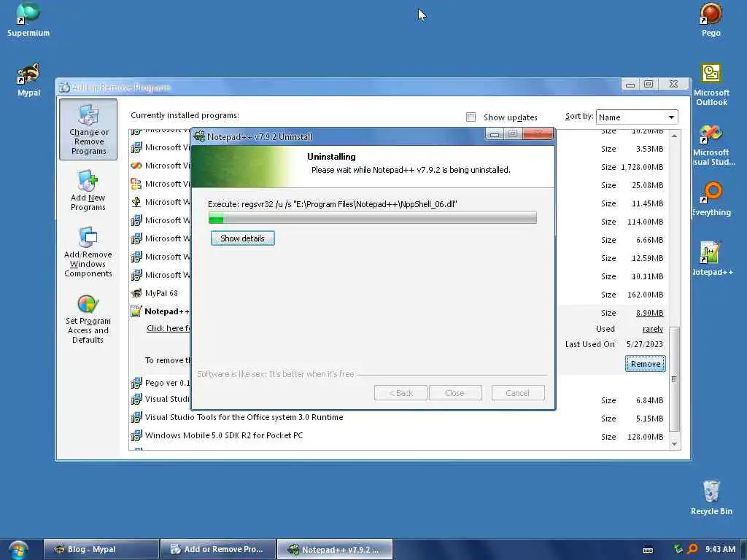747x560 pixels.
Task: Click the MyPal 68 raccoon icon in list
Action: [x=136, y=293]
